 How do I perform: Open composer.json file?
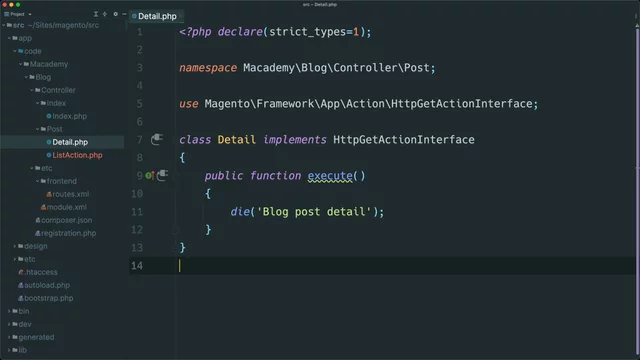pyautogui.click(x=66, y=220)
